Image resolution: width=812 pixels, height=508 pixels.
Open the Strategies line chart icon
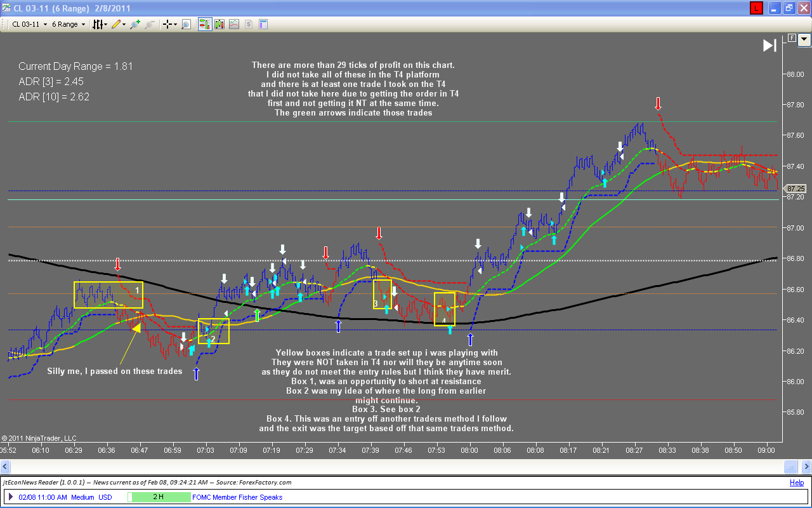coord(234,24)
